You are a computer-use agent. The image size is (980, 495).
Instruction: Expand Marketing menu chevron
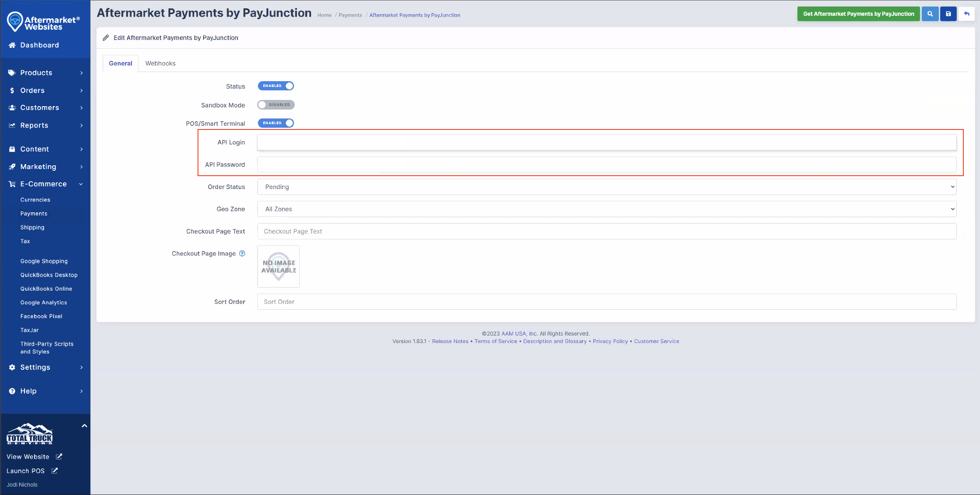(82, 167)
